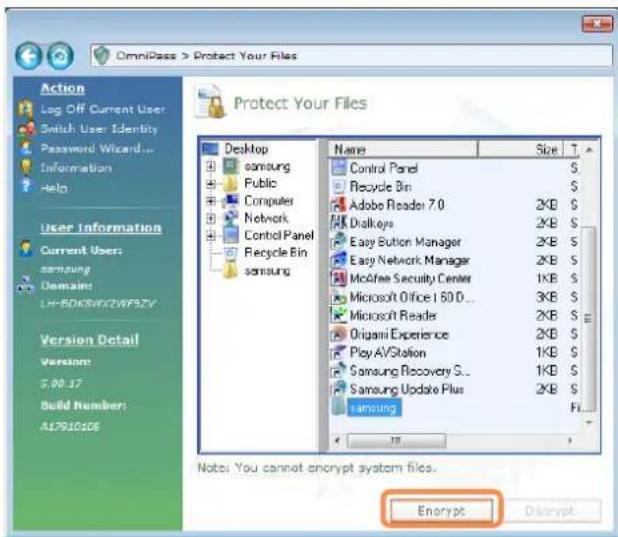Expand the Network node in tree

(211, 218)
